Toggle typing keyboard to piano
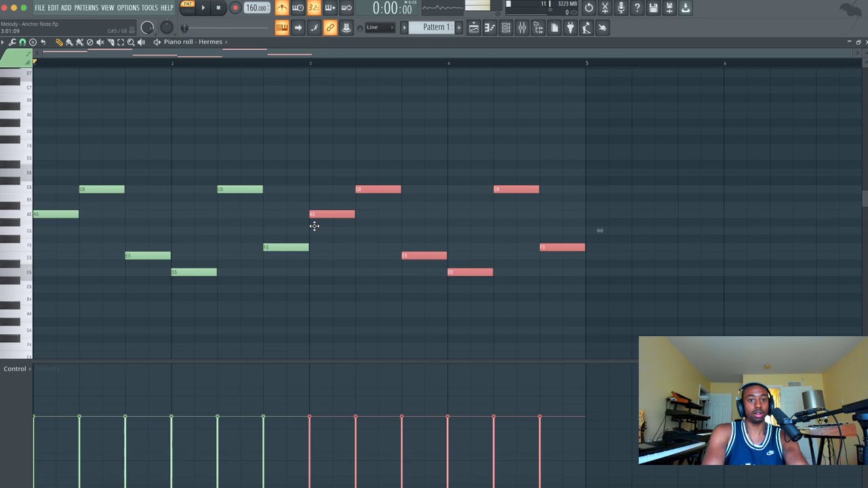 281,28
